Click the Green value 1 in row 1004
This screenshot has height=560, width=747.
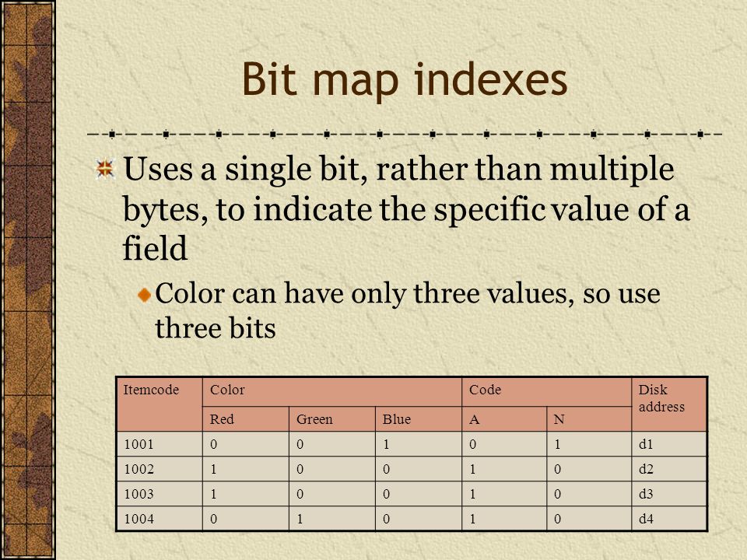tap(332, 519)
